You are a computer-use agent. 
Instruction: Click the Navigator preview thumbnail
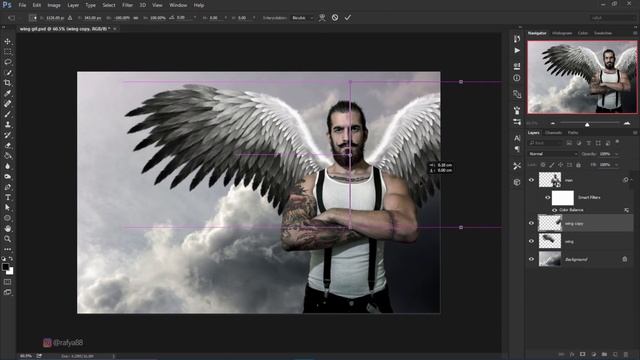coord(582,77)
